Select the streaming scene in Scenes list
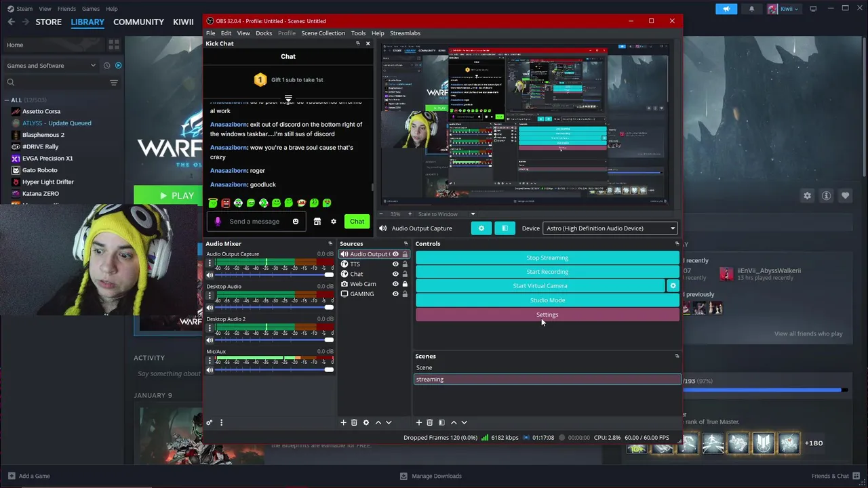 pyautogui.click(x=547, y=380)
